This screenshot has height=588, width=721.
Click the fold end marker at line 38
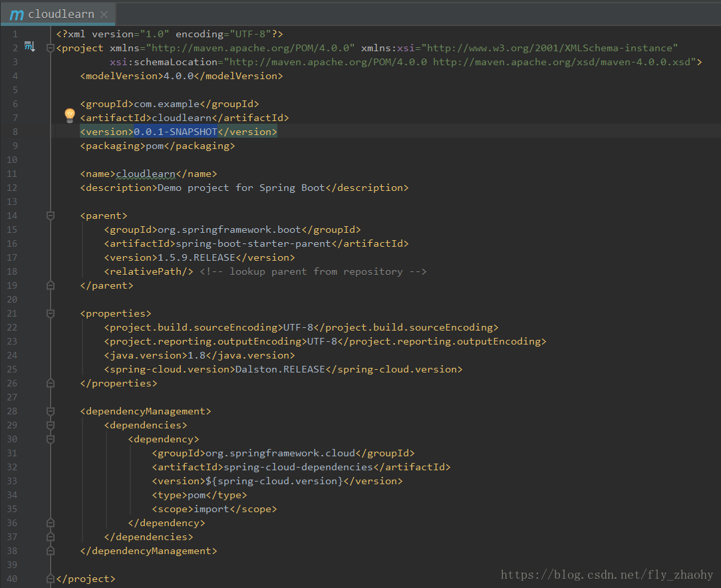51,551
